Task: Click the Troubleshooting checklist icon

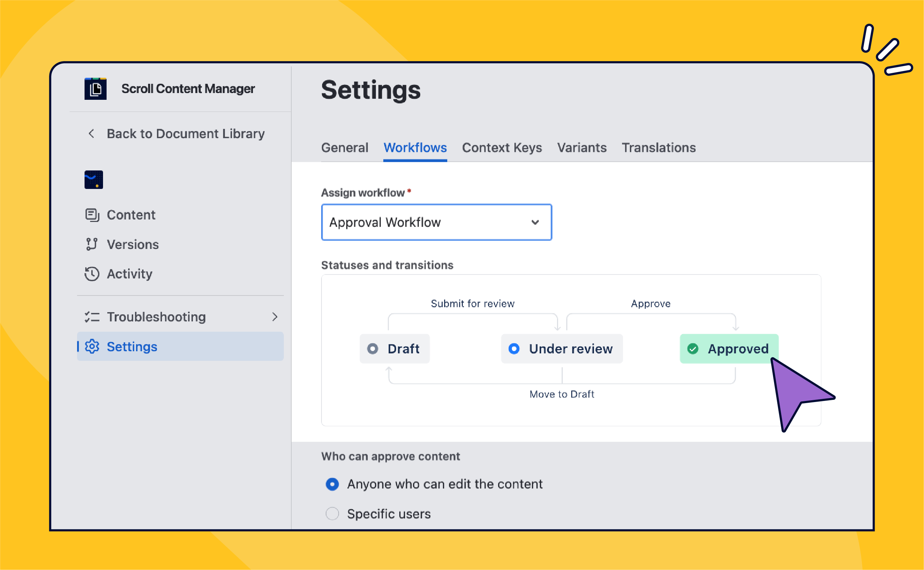Action: click(92, 317)
